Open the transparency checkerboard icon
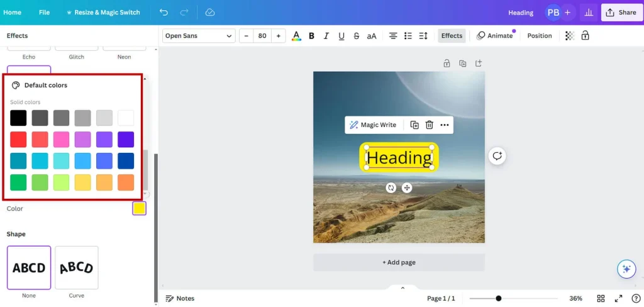The height and width of the screenshot is (307, 644). 570,36
